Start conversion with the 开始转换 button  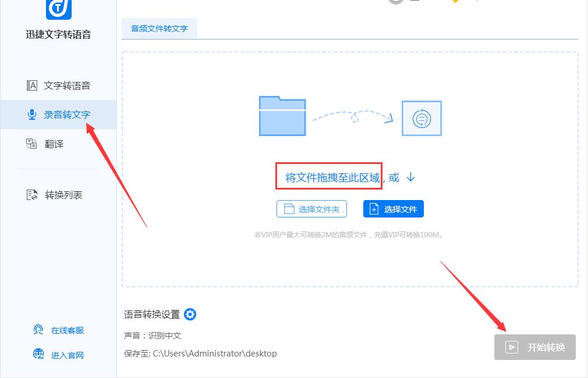[534, 347]
